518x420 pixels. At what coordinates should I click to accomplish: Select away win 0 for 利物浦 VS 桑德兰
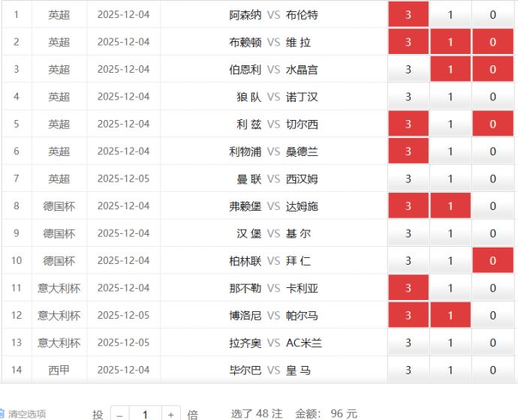point(493,151)
